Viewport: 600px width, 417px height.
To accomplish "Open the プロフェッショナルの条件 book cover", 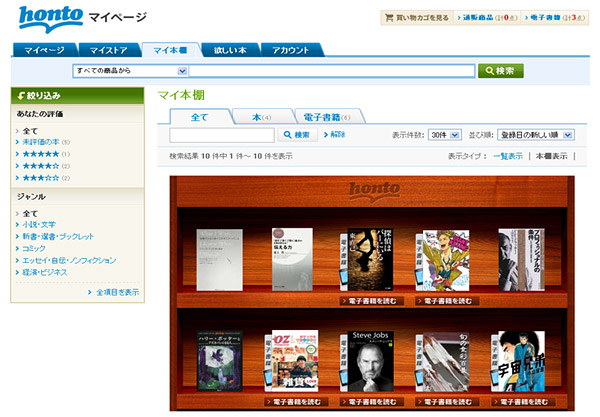I will [522, 259].
